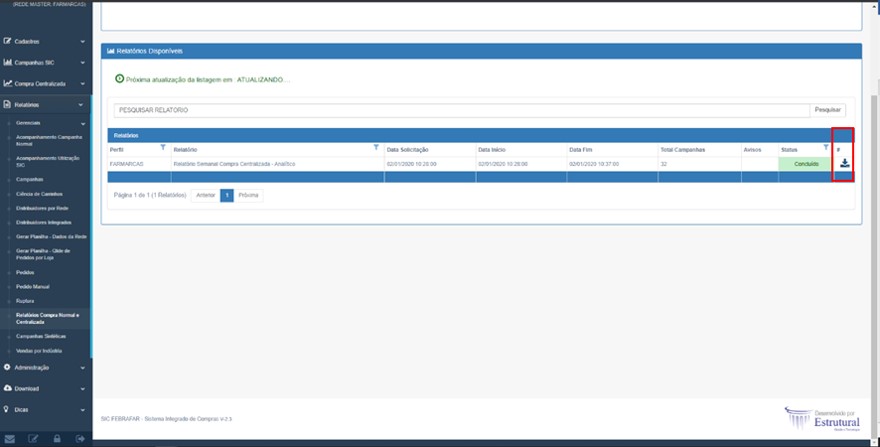Screen dimensions: 880x447
Task: Download the completed FARMARCAS report
Action: 844,163
